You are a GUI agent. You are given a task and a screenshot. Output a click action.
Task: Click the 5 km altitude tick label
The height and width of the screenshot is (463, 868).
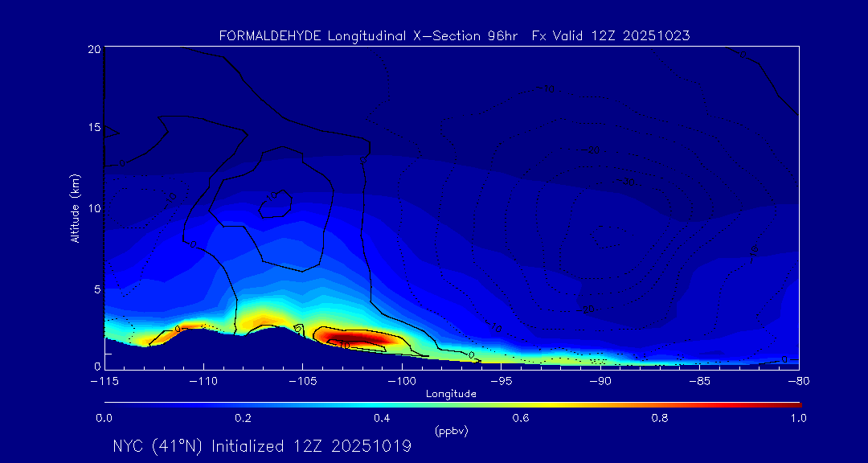[x=96, y=289]
